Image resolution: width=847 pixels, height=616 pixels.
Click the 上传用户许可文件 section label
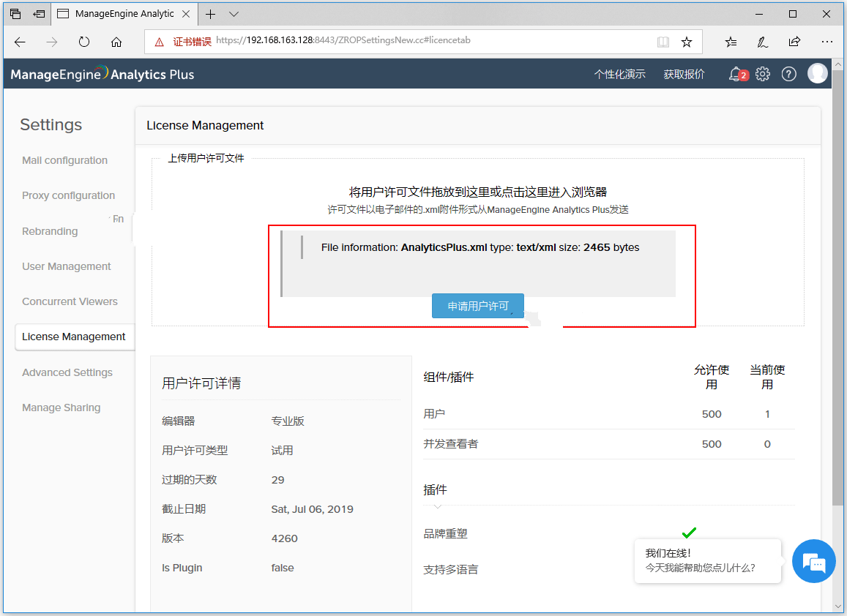tap(206, 158)
